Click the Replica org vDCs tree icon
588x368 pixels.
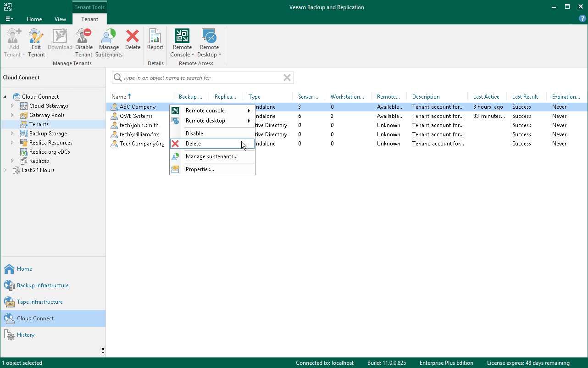(x=24, y=152)
